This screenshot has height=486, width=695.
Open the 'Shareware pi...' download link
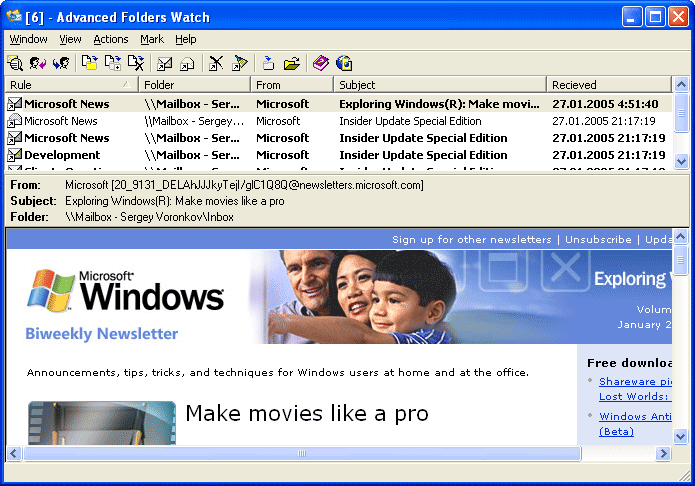635,381
